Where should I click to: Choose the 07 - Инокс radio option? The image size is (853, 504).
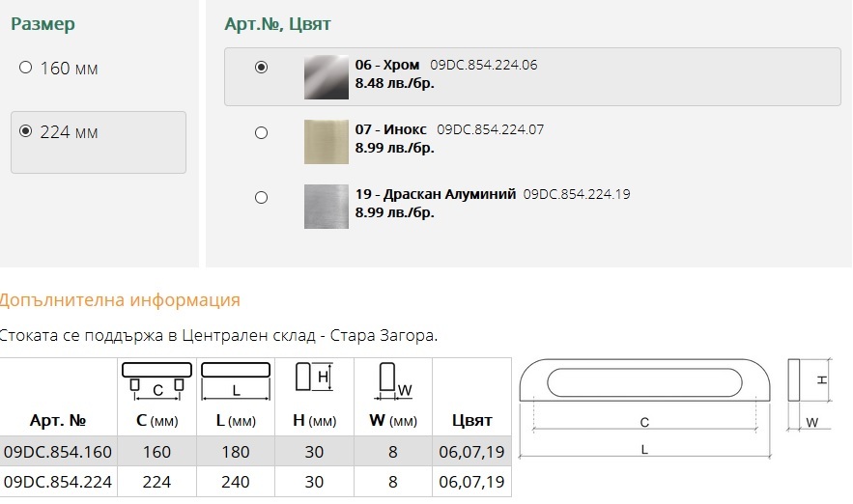click(261, 132)
